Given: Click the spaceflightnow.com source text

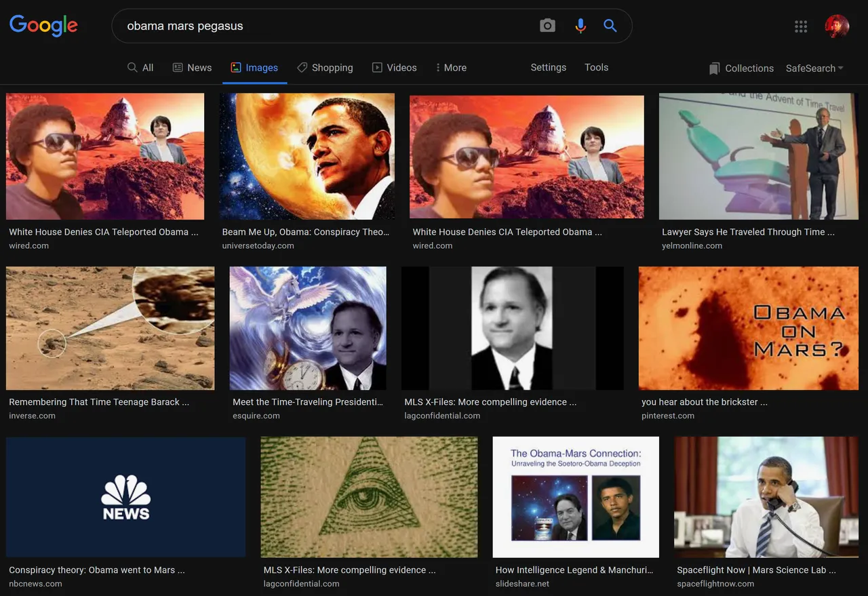Looking at the screenshot, I should [x=715, y=584].
